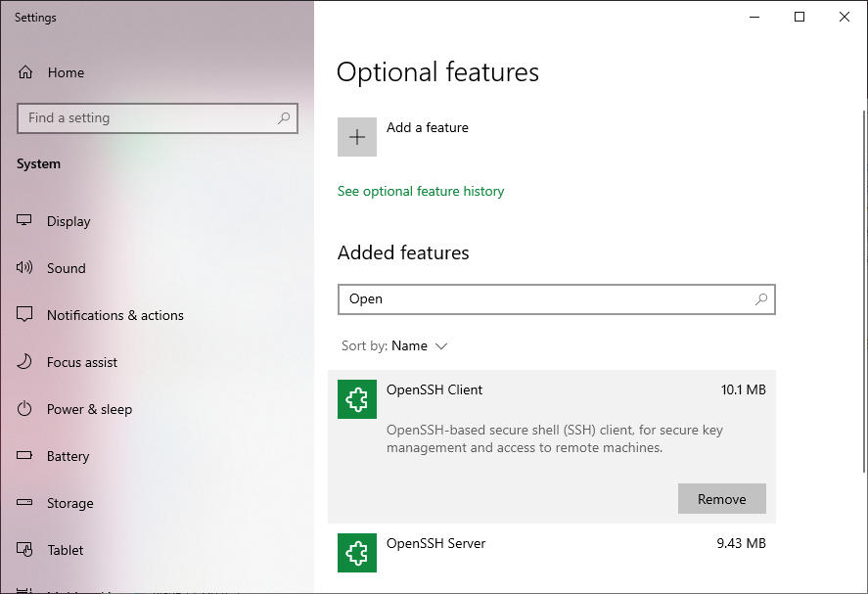This screenshot has width=868, height=594.
Task: Click search magnifier in added features box
Action: 761,299
